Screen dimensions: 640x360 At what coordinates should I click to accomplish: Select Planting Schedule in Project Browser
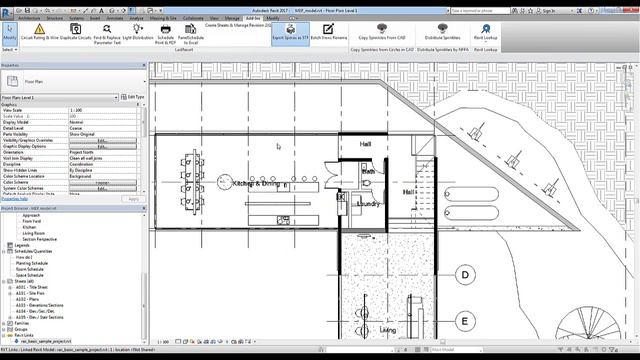pos(32,263)
